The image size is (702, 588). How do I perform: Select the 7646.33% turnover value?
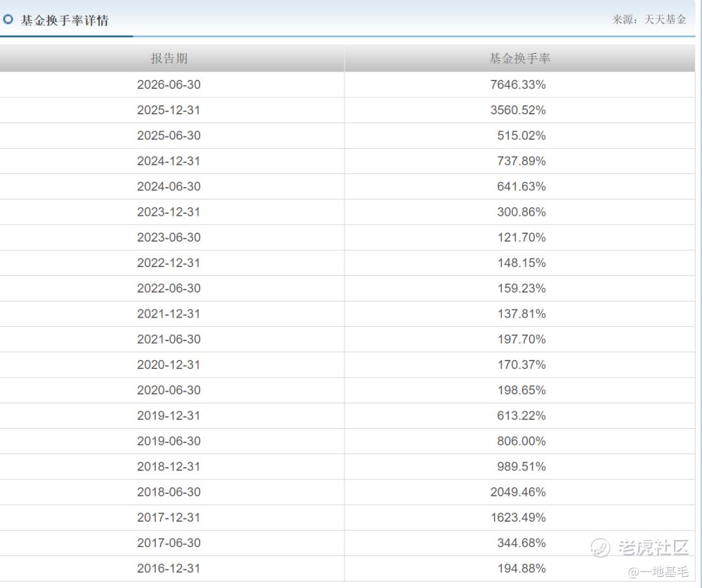click(x=518, y=84)
